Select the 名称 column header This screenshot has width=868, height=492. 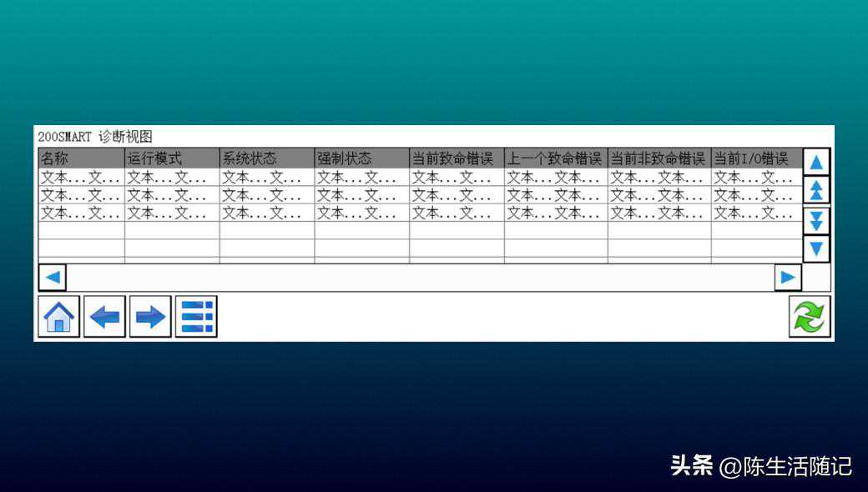click(81, 158)
